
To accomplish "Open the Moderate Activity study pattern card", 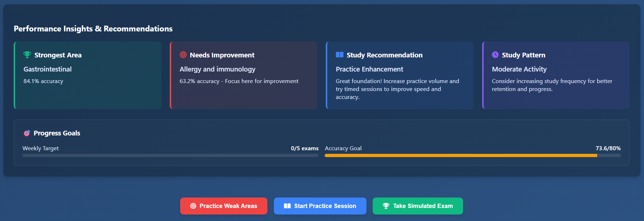I will point(556,75).
